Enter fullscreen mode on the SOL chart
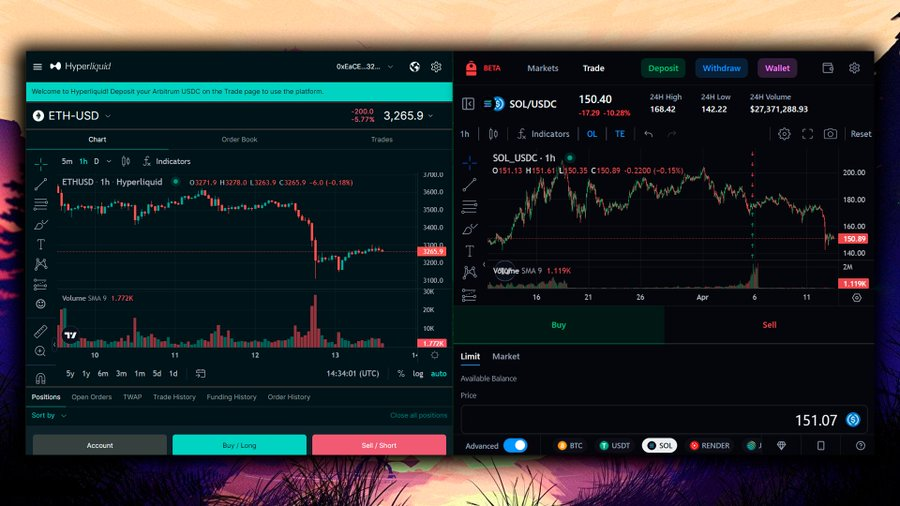The image size is (900, 506). 807,134
